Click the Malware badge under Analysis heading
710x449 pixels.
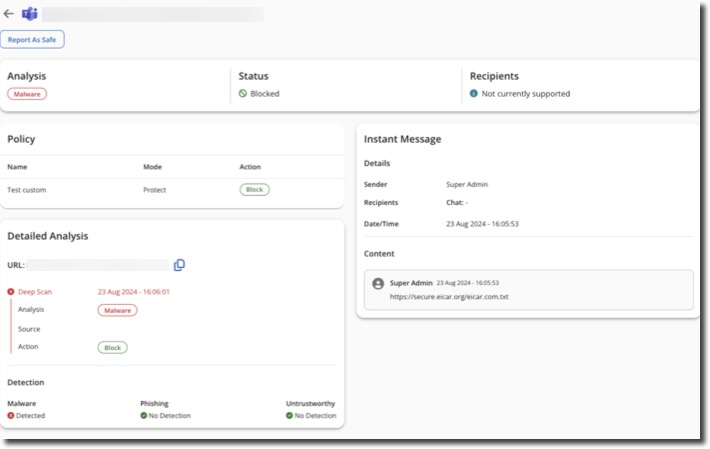click(x=27, y=94)
